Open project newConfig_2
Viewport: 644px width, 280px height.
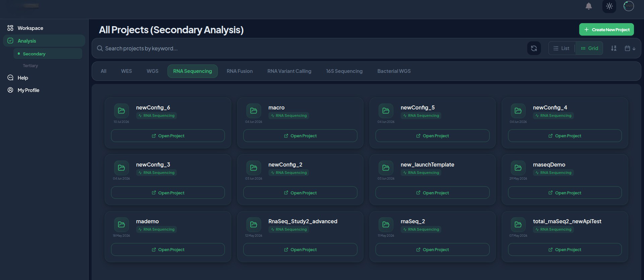300,193
